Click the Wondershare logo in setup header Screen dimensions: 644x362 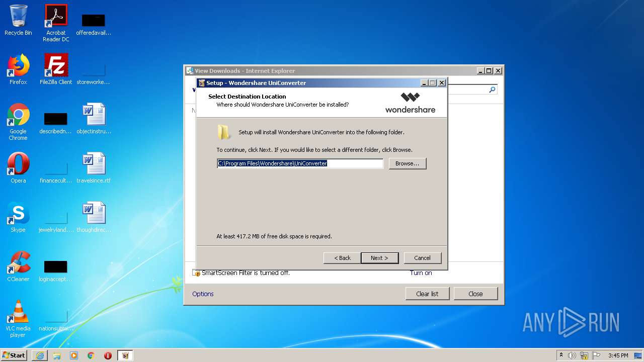(410, 103)
